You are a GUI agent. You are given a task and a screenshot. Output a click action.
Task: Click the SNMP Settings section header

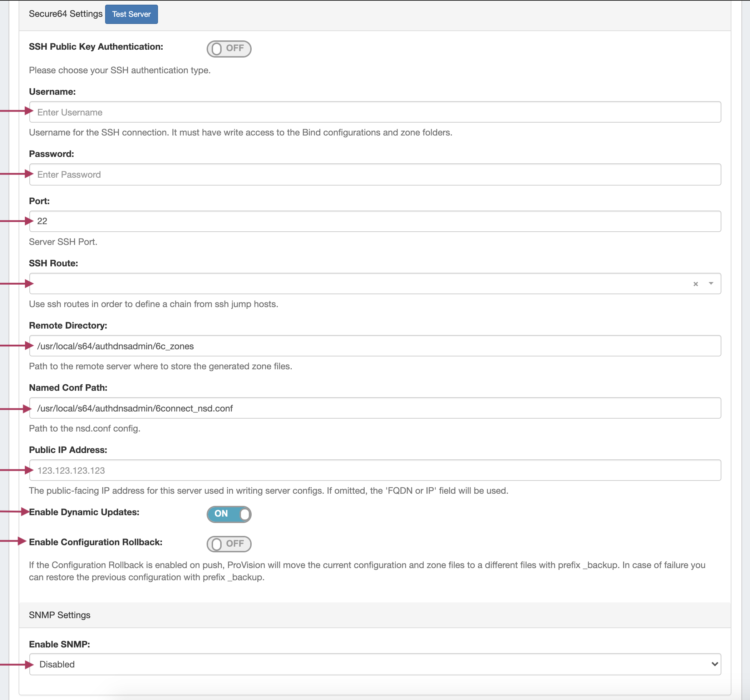coord(60,615)
